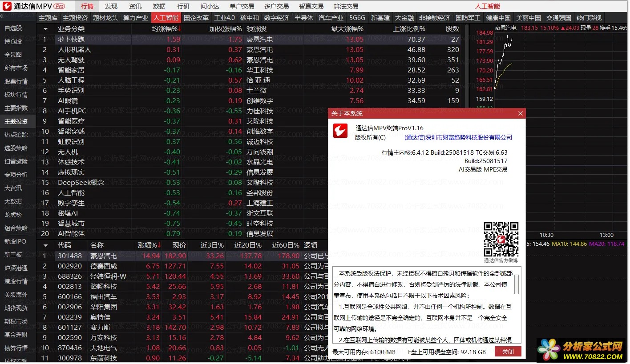The width and height of the screenshot is (630, 364).
Task: Click the disclaimer text scrollbar in dialog
Action: coord(517,284)
